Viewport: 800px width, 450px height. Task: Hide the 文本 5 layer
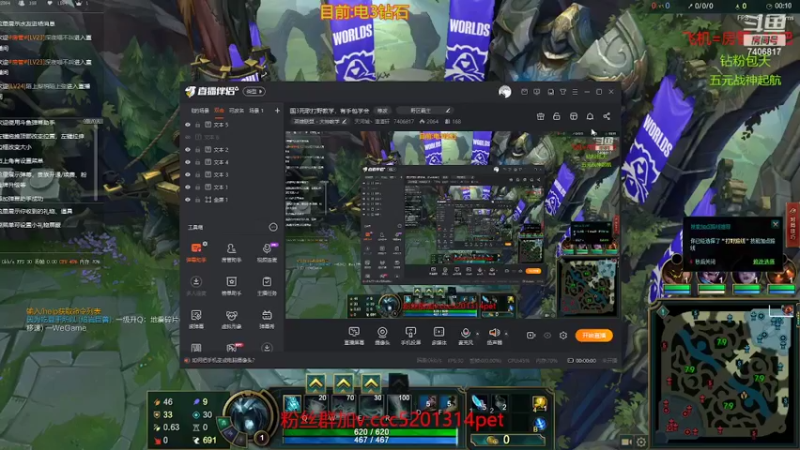(188, 124)
